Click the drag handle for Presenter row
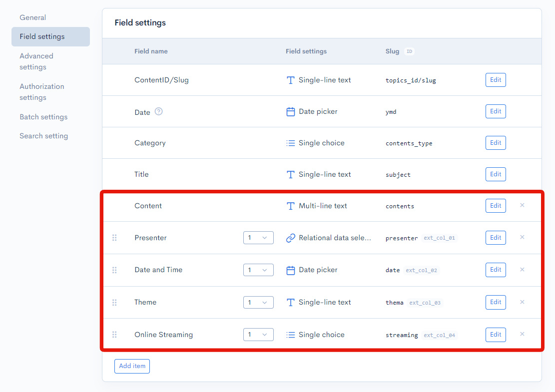 coord(114,238)
